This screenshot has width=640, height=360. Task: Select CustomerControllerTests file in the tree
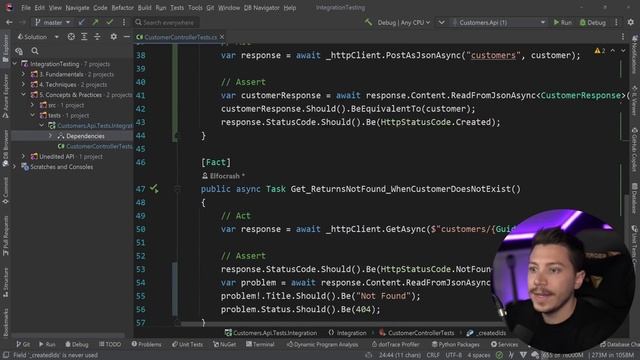coord(95,146)
